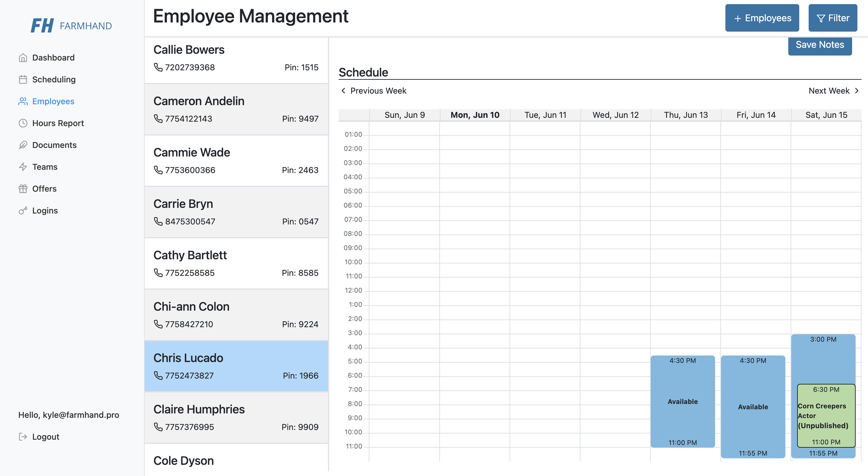The height and width of the screenshot is (476, 868).
Task: Click the Employees people icon in sidebar
Action: coord(23,101)
